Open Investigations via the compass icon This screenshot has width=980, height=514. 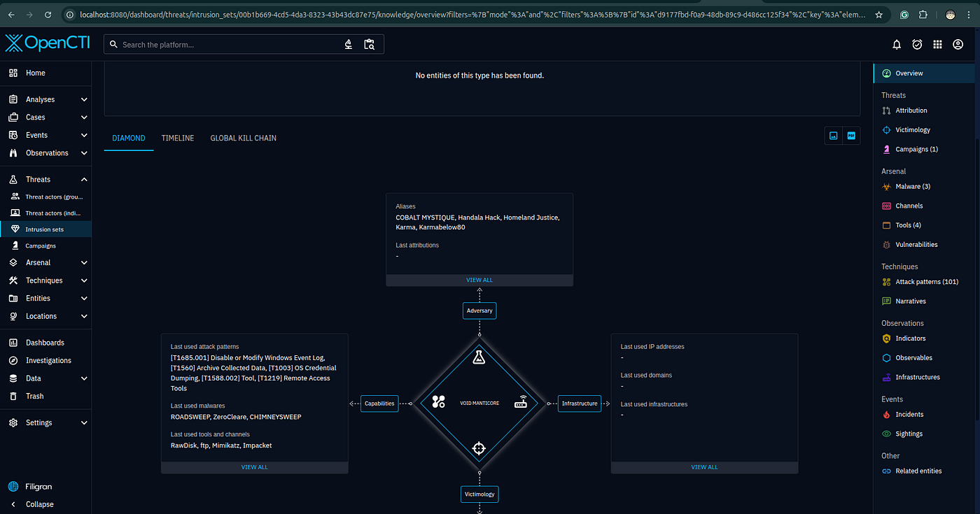(x=13, y=361)
